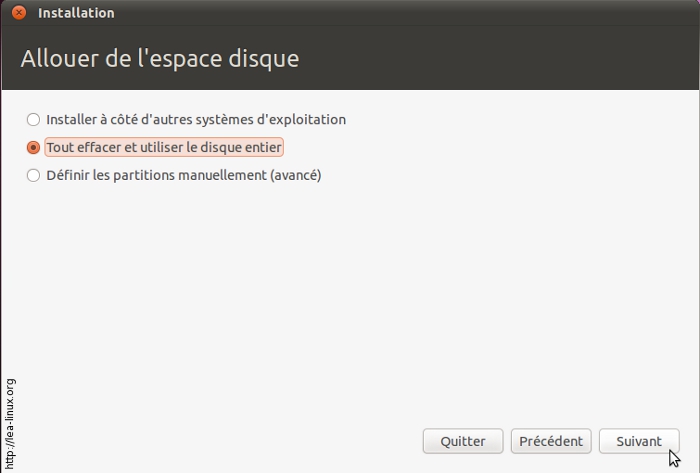Go back with the Précédent button
700x473 pixels.
(551, 441)
